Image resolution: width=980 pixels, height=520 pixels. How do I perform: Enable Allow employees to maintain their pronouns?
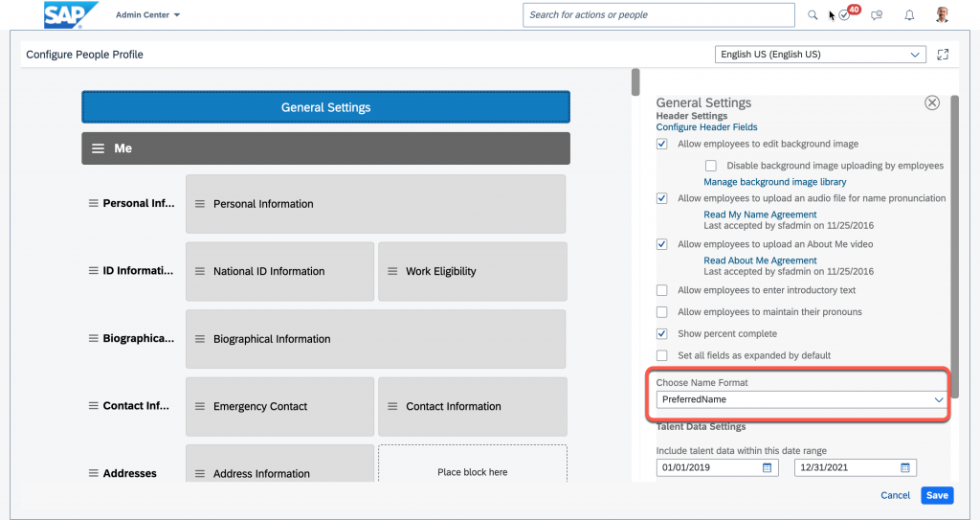[x=662, y=311]
